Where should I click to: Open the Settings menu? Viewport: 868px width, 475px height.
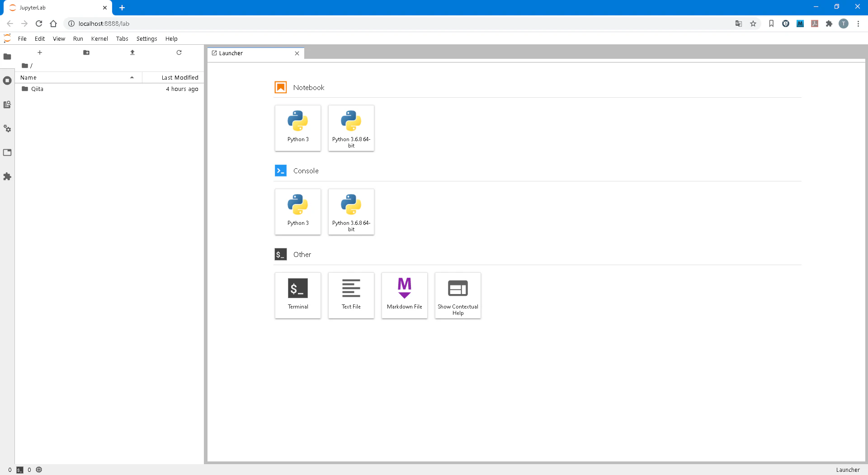[x=147, y=38]
